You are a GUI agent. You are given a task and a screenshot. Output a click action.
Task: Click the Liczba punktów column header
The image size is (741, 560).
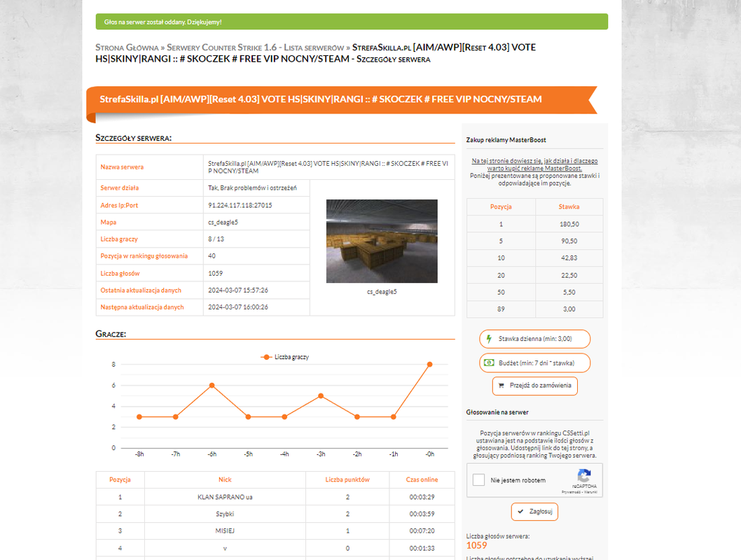point(347,479)
